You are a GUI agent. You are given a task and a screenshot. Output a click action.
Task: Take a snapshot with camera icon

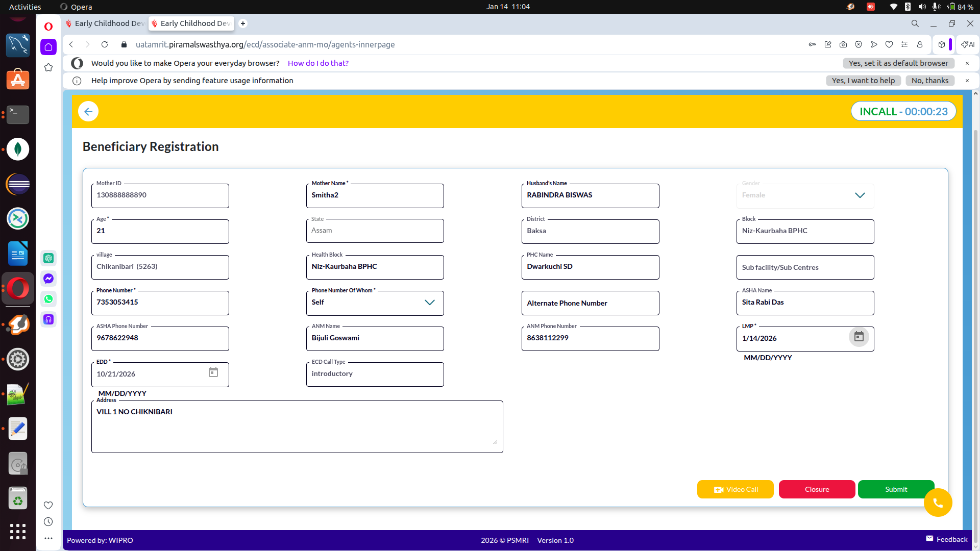[843, 44]
